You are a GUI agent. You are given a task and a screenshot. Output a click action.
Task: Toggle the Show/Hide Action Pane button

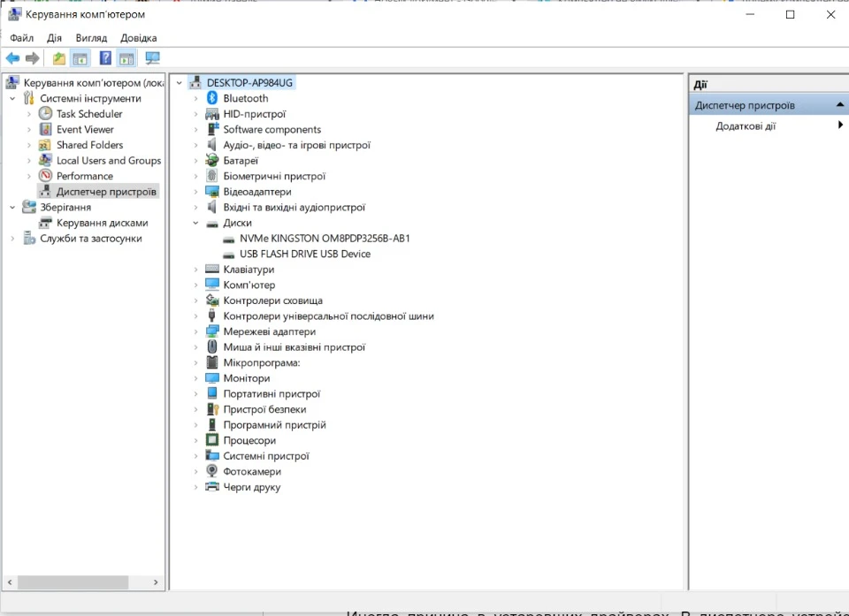click(x=127, y=58)
